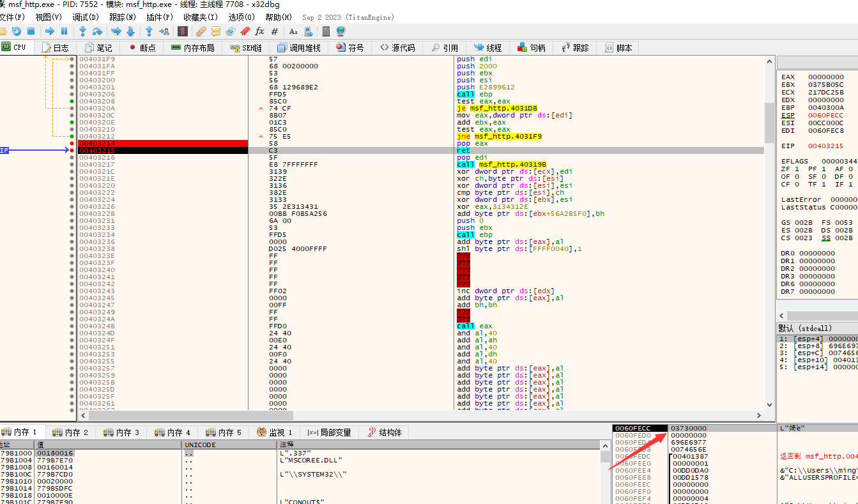Switch to the 笔记 tab

click(x=98, y=48)
